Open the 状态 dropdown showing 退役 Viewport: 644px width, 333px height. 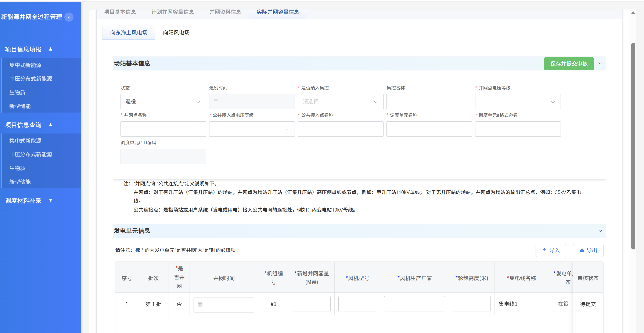point(163,101)
